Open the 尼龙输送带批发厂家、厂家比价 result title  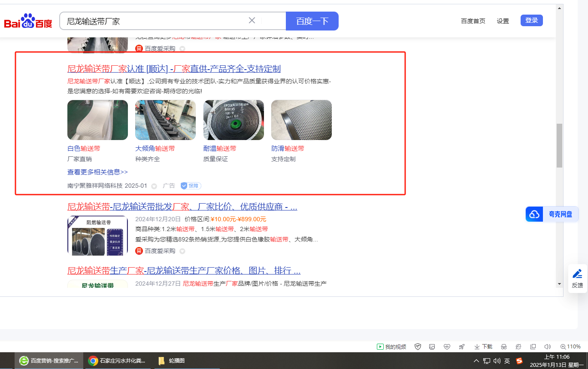182,207
